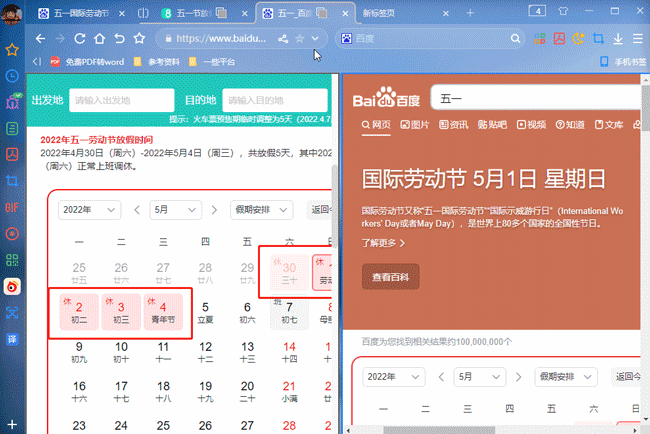Select the 图片 search tab
Screen dimensions: 650x434
point(415,125)
